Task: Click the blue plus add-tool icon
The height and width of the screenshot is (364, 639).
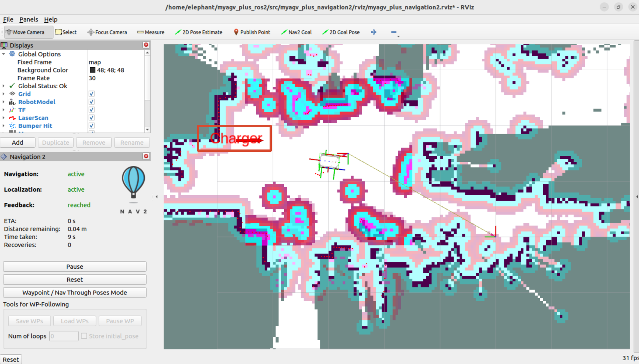Action: pyautogui.click(x=374, y=32)
